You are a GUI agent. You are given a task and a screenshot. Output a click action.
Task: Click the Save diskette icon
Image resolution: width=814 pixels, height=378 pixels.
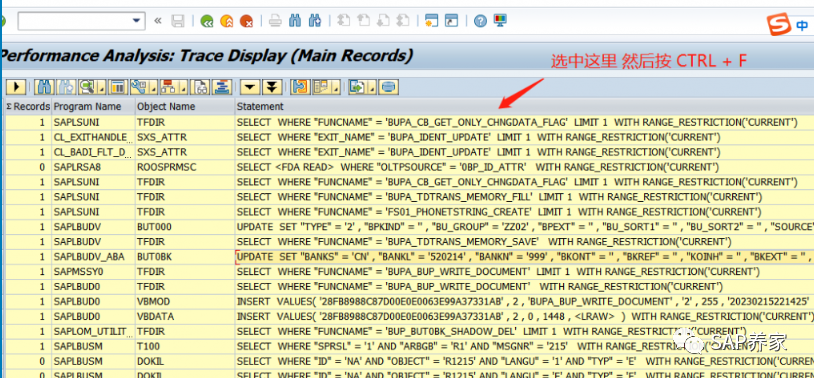(178, 21)
